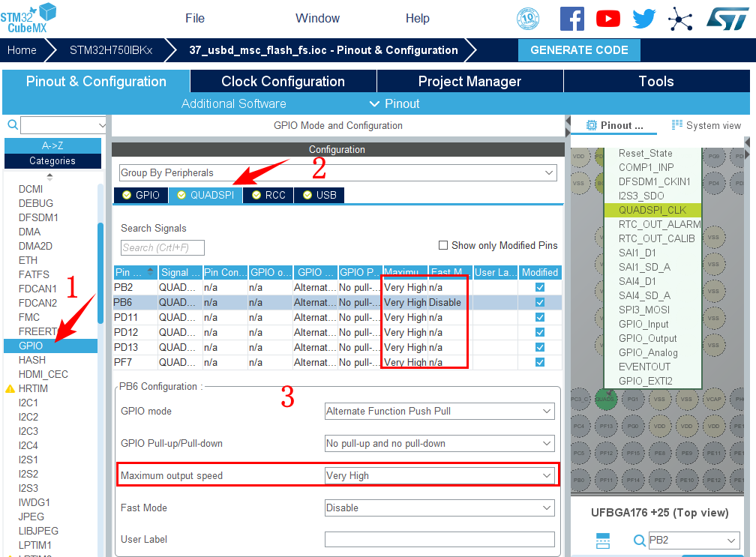Open the Maximum output speed dropdown
756x557 pixels.
click(x=439, y=475)
